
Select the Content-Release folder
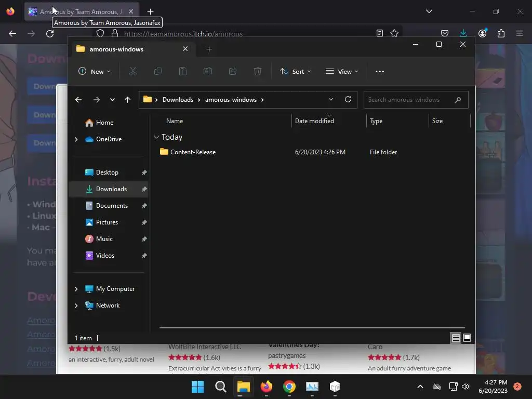click(193, 152)
